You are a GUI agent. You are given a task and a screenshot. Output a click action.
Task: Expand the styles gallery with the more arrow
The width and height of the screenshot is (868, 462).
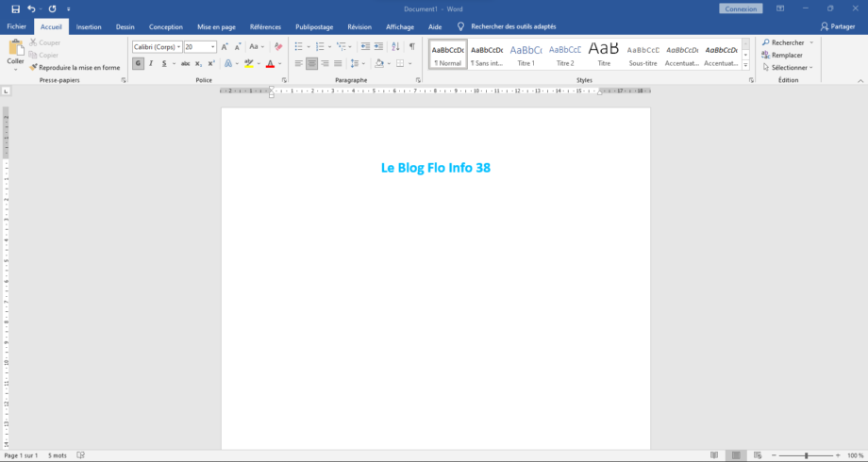[x=745, y=65]
